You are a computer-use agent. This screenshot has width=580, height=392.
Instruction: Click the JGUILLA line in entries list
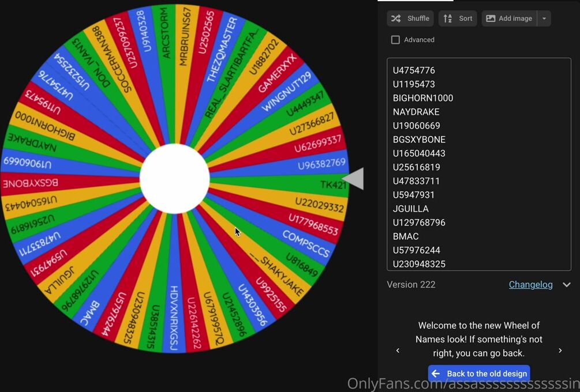[411, 209]
